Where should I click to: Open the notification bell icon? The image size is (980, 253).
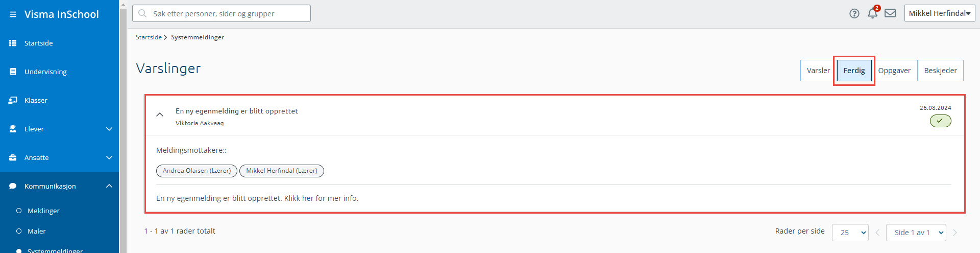coord(872,14)
